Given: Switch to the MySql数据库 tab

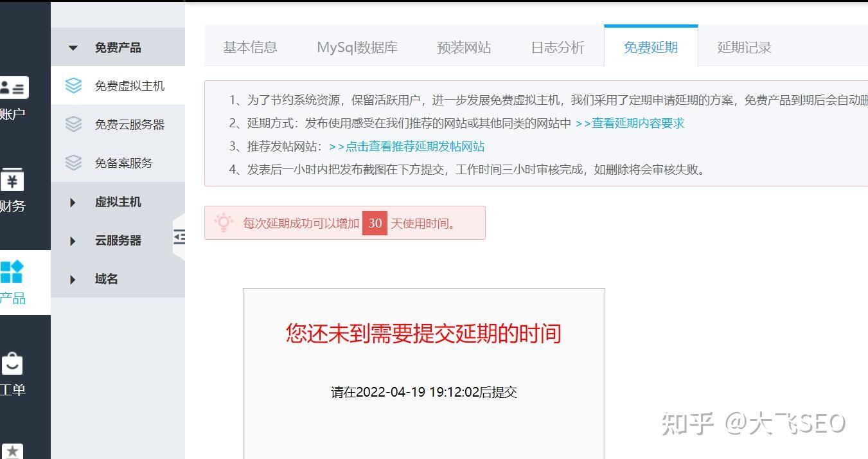Looking at the screenshot, I should tap(357, 47).
